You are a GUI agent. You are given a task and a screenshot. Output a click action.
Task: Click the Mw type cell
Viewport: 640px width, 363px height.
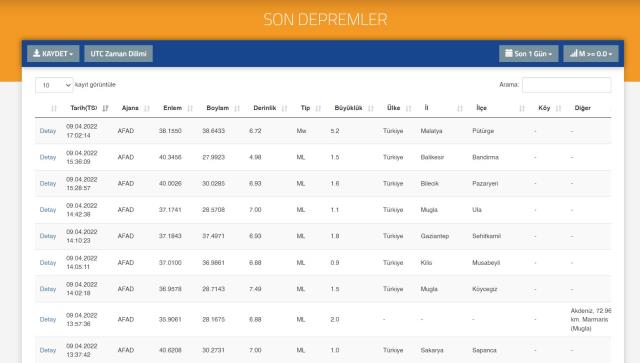point(301,131)
